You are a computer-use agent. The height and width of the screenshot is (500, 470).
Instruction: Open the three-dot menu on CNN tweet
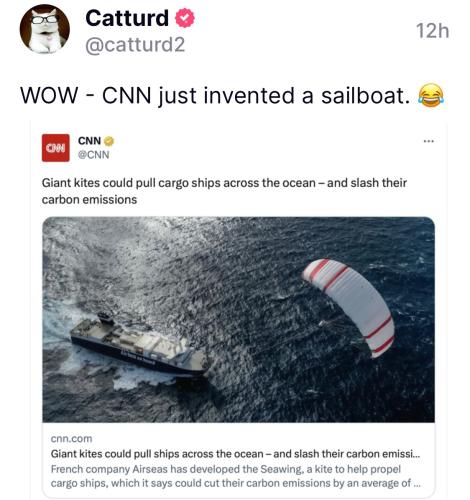(428, 141)
